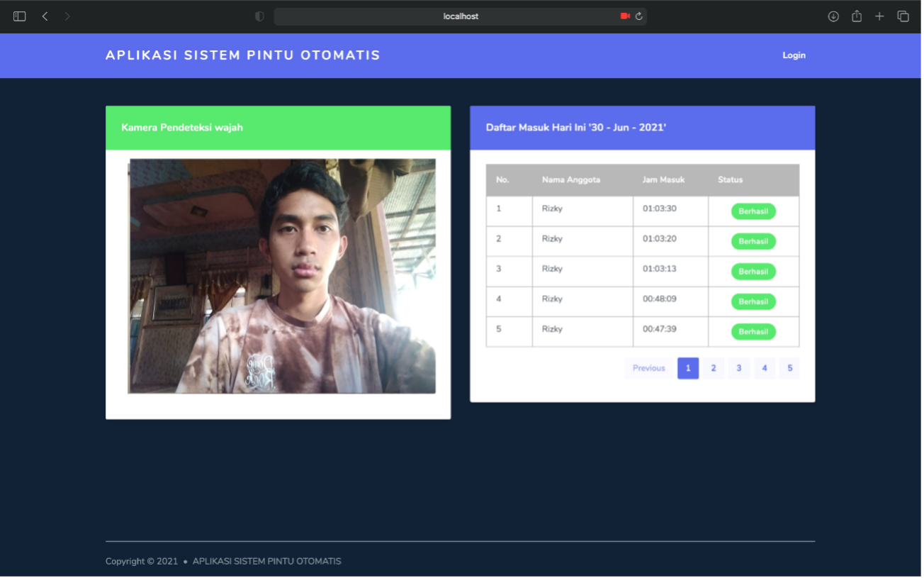Click the Previous pagination button
924x578 pixels.
point(649,368)
